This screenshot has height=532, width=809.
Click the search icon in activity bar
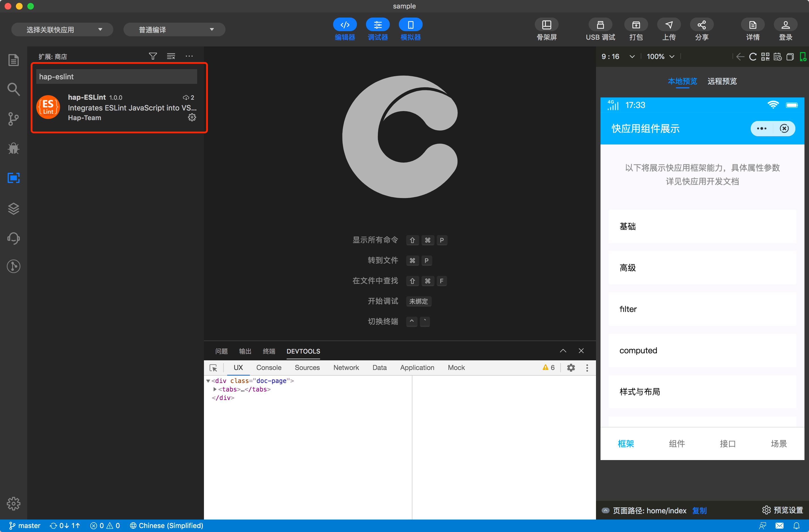(x=13, y=90)
